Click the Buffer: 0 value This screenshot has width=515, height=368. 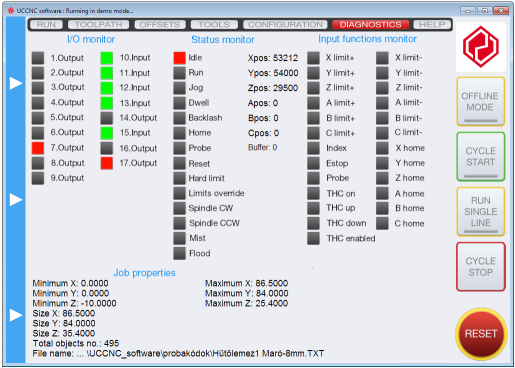(x=262, y=147)
